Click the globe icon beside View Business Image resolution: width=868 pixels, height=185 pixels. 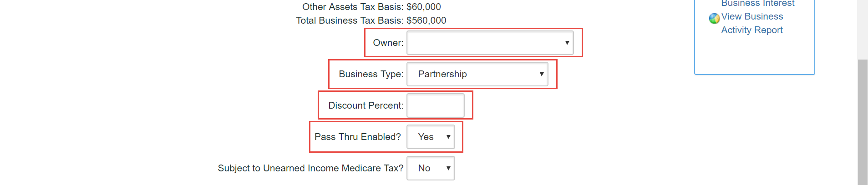pyautogui.click(x=714, y=18)
